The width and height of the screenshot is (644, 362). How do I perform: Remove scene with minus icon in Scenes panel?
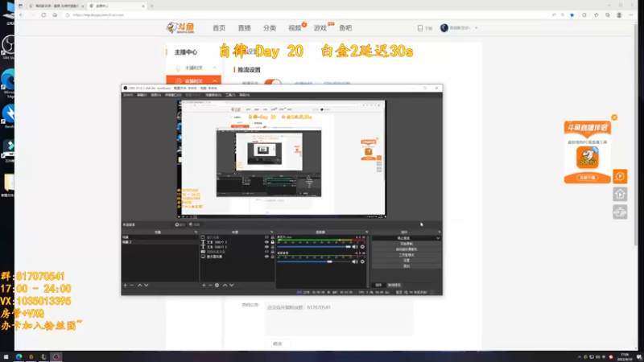132,285
